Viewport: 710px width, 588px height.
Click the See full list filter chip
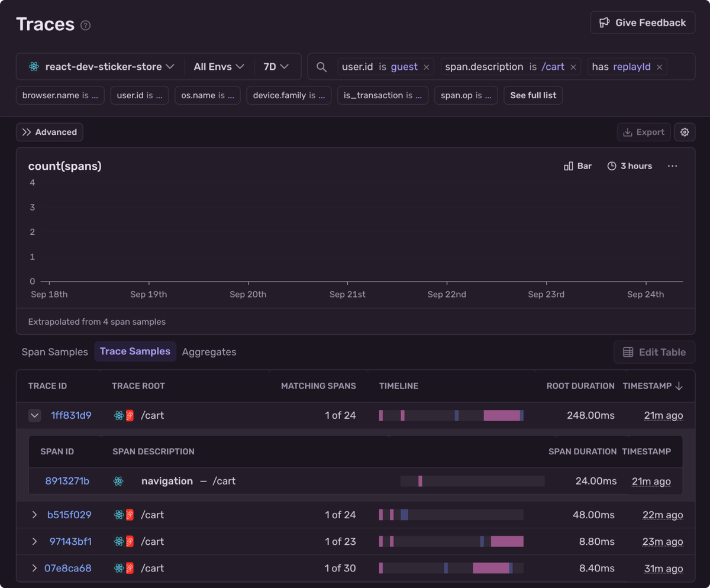tap(532, 95)
